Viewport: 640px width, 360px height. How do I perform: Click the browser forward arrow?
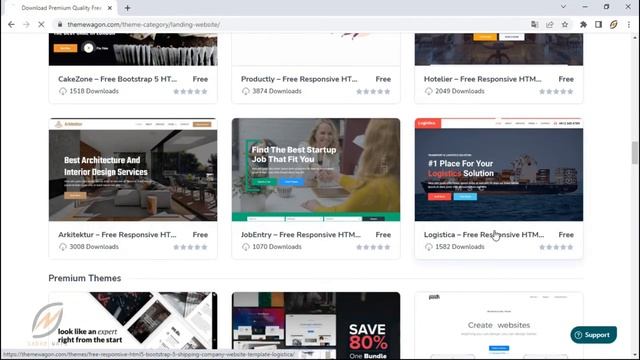click(x=27, y=24)
